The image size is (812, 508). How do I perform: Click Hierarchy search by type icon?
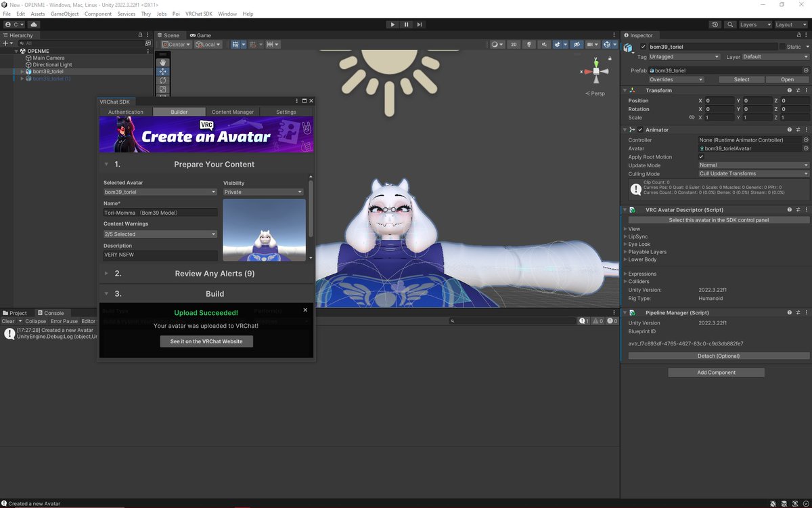click(x=148, y=43)
